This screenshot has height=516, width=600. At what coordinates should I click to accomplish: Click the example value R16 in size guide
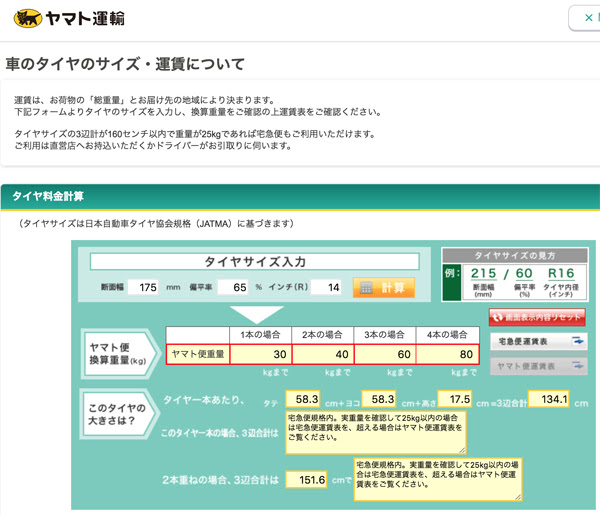(x=561, y=273)
